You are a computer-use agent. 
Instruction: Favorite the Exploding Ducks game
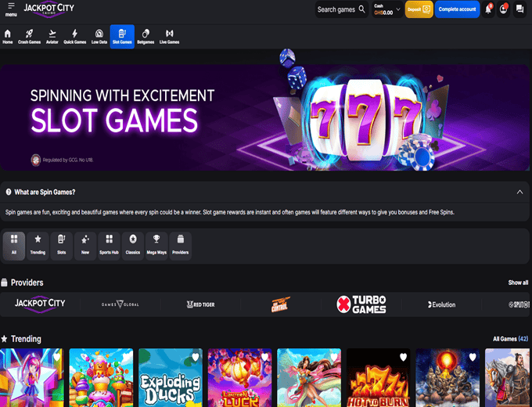(x=196, y=357)
